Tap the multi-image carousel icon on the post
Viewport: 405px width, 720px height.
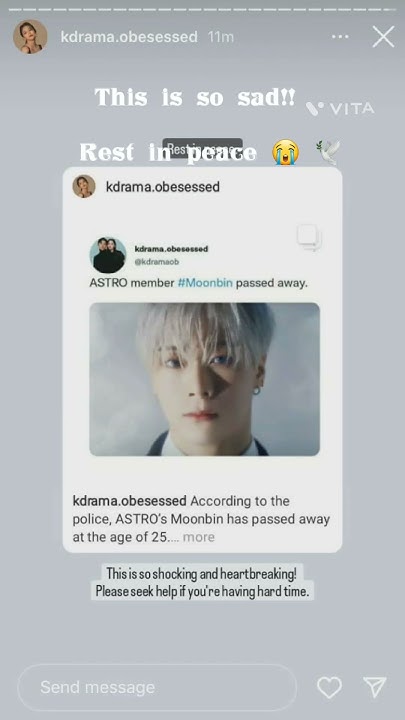click(x=309, y=238)
